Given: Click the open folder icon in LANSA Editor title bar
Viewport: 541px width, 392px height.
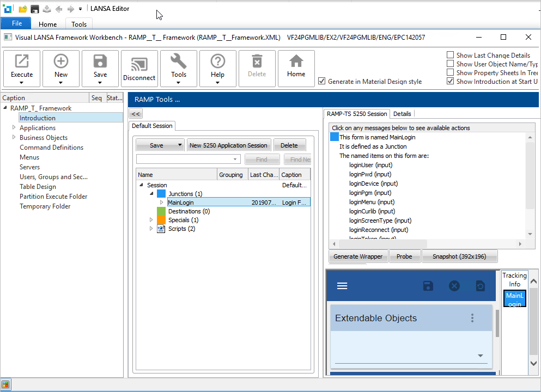Looking at the screenshot, I should 23,9.
